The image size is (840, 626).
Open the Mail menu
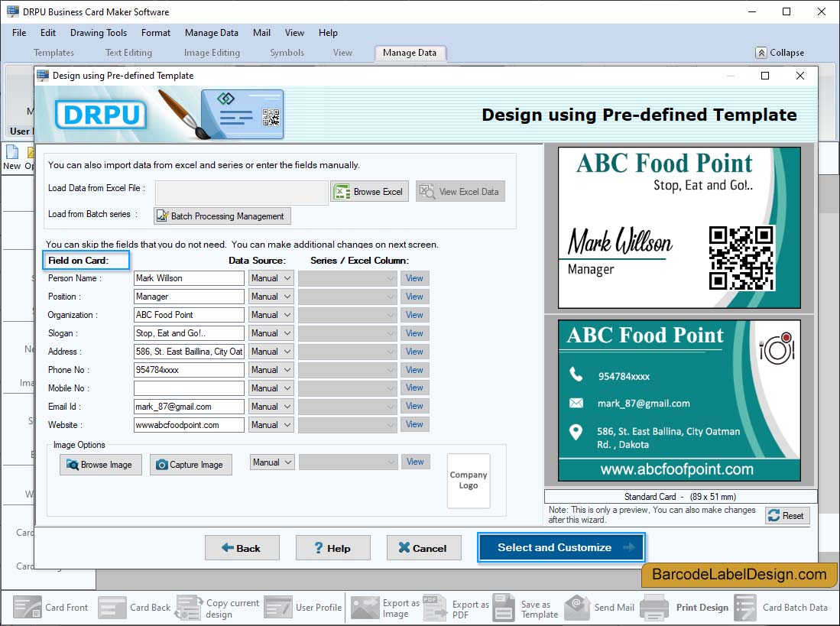pos(261,33)
